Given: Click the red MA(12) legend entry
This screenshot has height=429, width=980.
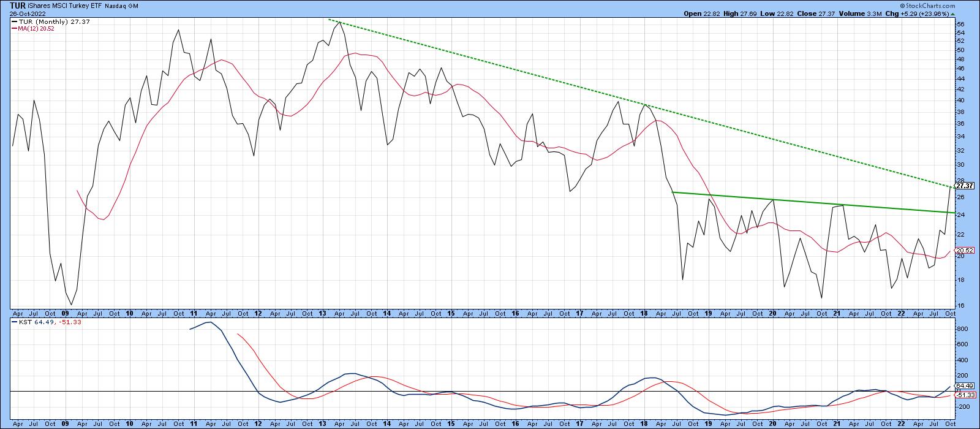Looking at the screenshot, I should coord(34,28).
